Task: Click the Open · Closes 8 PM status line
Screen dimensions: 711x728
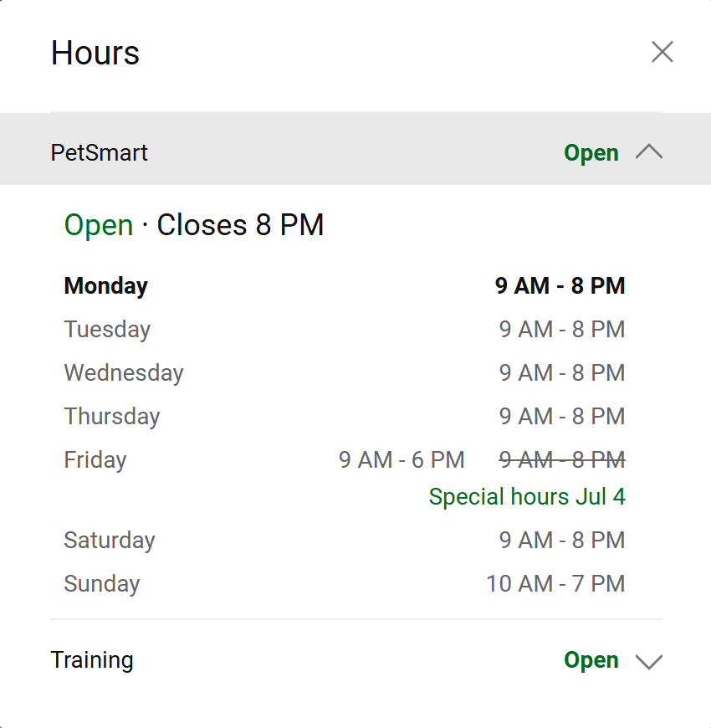Action: [x=194, y=226]
